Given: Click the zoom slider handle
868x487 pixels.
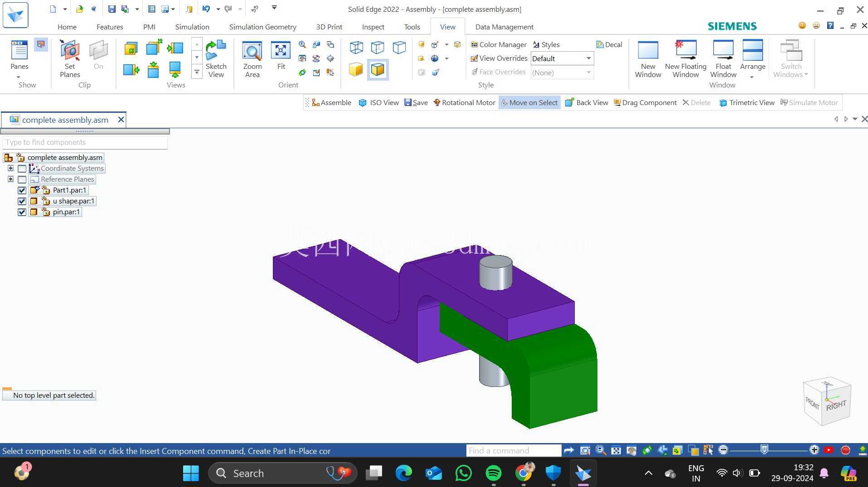Looking at the screenshot, I should [x=764, y=450].
